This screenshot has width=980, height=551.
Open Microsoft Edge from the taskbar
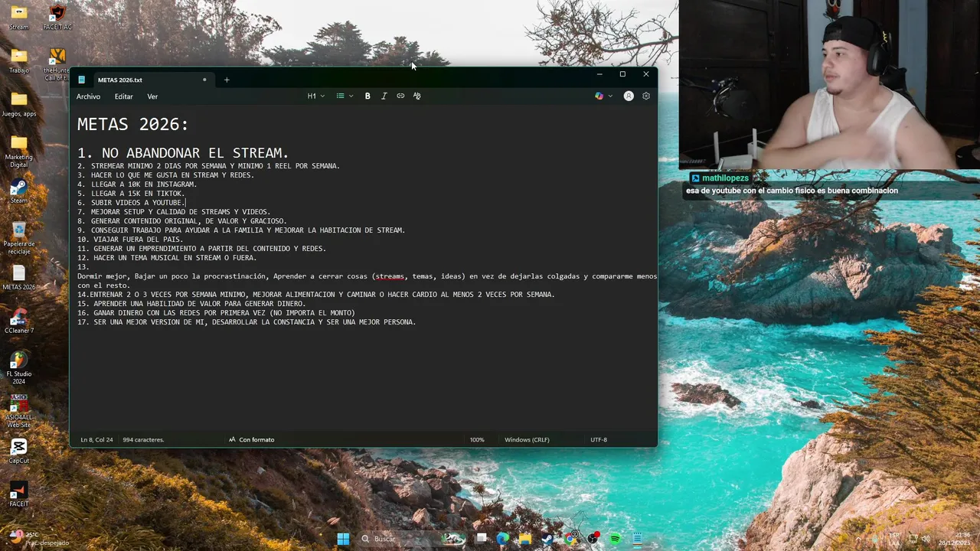click(x=502, y=539)
